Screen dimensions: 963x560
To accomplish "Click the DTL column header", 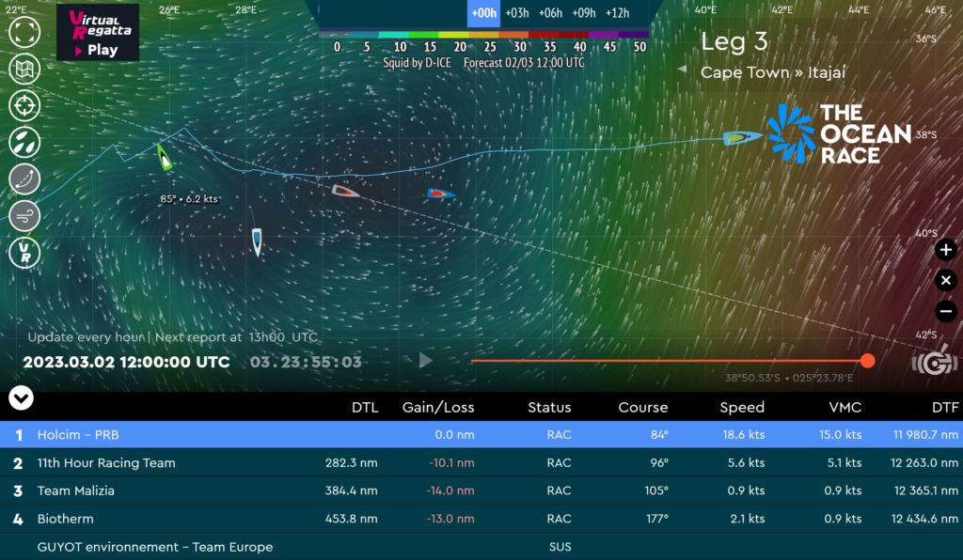I will [x=365, y=407].
